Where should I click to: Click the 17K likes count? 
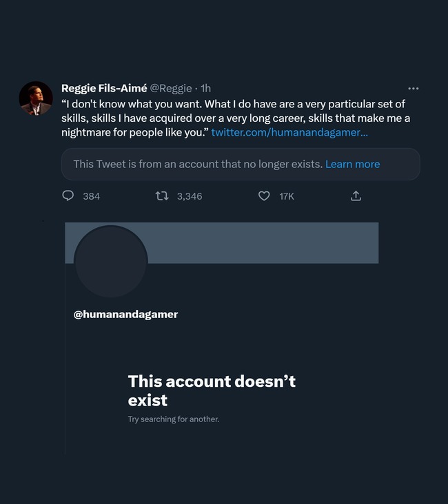pyautogui.click(x=287, y=196)
